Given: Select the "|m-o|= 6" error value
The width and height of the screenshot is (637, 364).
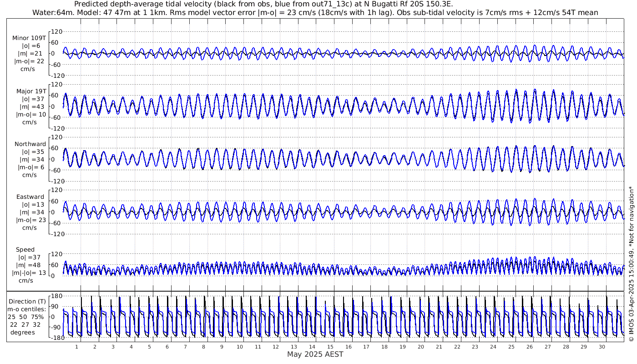Looking at the screenshot, I should click(x=31, y=167).
